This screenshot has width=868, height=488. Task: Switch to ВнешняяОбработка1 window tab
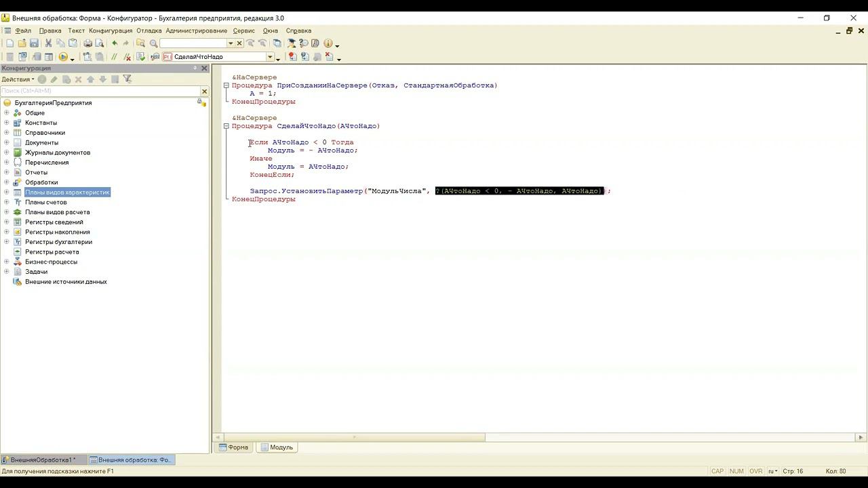point(43,460)
